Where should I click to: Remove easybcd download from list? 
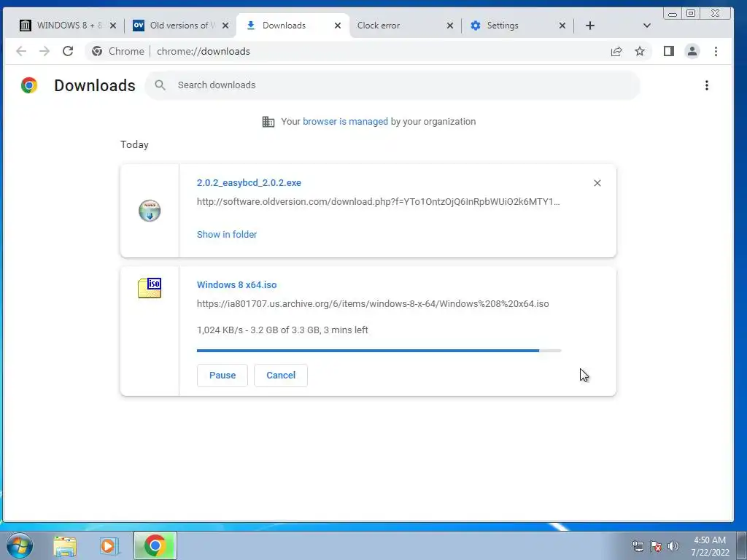coord(597,183)
